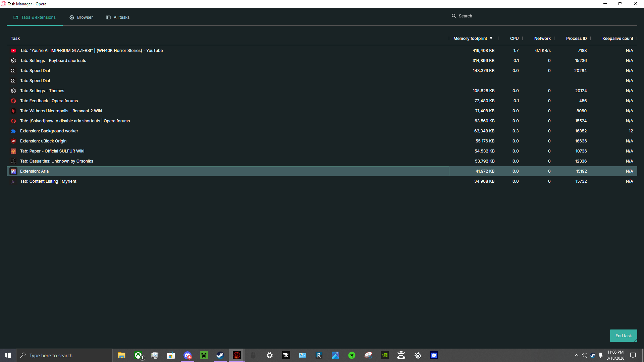
Task: Sort tasks by the Process ID column
Action: [576, 39]
